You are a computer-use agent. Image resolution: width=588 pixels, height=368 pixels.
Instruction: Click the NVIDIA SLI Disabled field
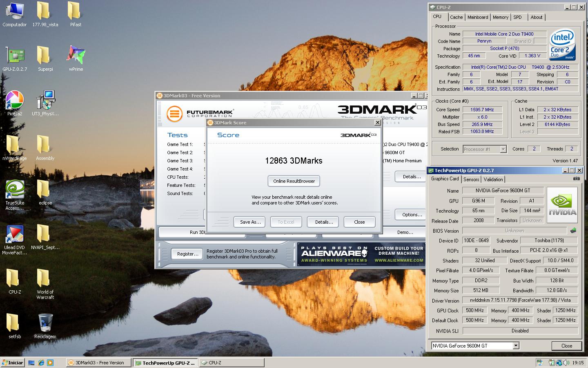tap(520, 331)
